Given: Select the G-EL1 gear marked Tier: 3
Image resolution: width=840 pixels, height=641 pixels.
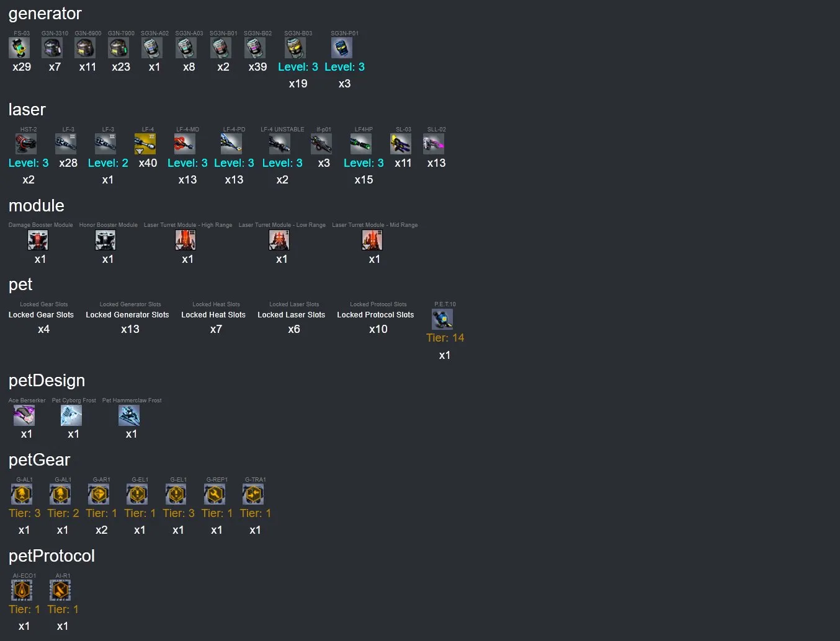Looking at the screenshot, I should (176, 494).
